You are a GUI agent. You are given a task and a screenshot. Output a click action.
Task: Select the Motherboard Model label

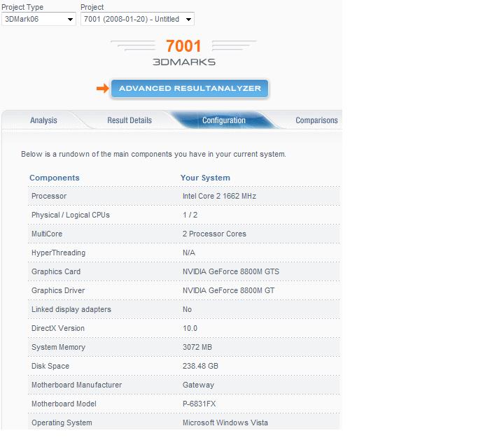click(x=64, y=404)
